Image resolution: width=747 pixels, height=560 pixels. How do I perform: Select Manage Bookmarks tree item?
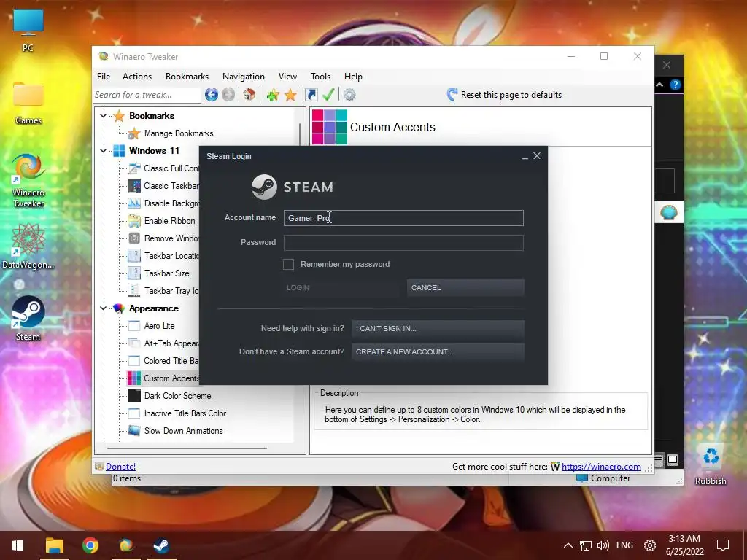click(179, 133)
